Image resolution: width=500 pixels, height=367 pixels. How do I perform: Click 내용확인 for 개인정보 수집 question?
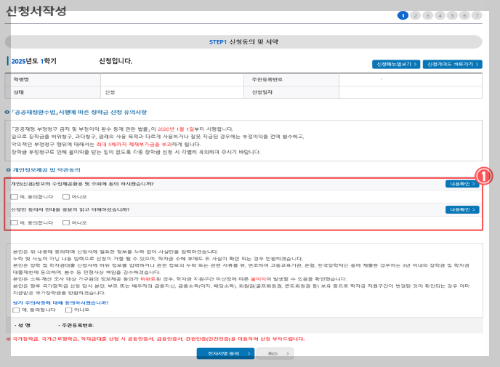click(462, 184)
